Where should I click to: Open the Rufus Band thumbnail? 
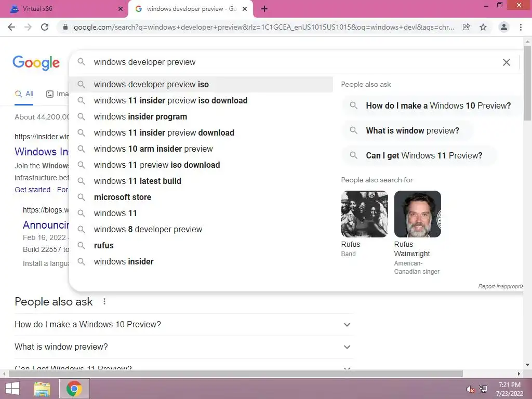coord(364,214)
